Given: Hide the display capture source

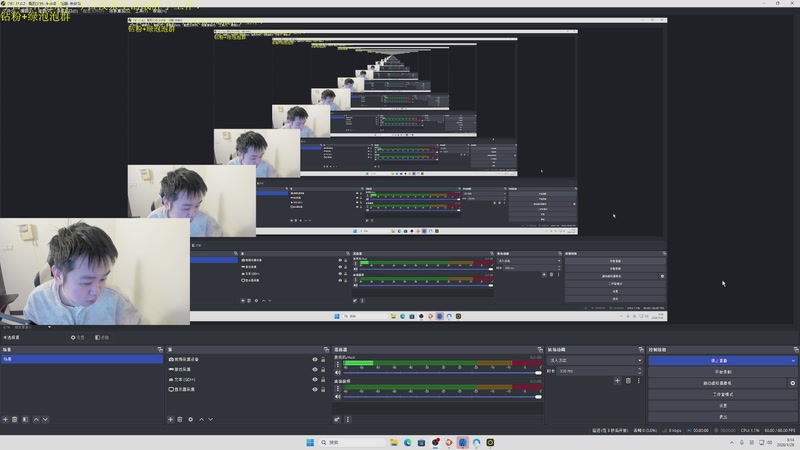Looking at the screenshot, I should (x=315, y=389).
